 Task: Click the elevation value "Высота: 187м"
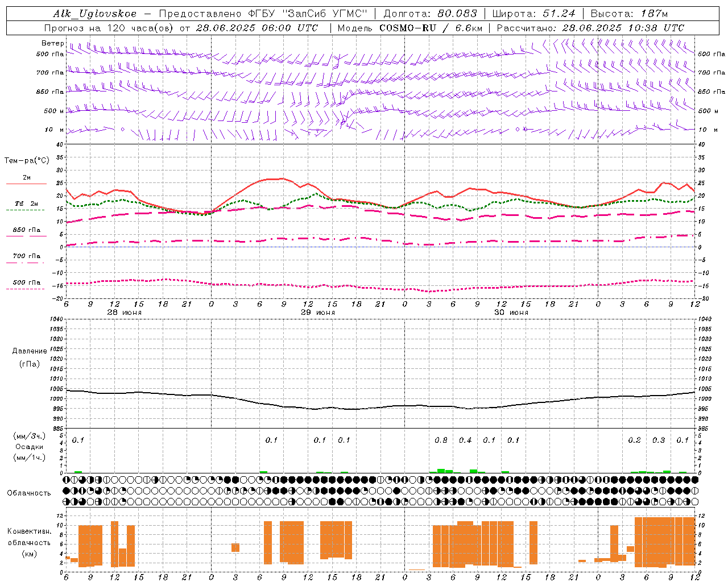(x=629, y=14)
